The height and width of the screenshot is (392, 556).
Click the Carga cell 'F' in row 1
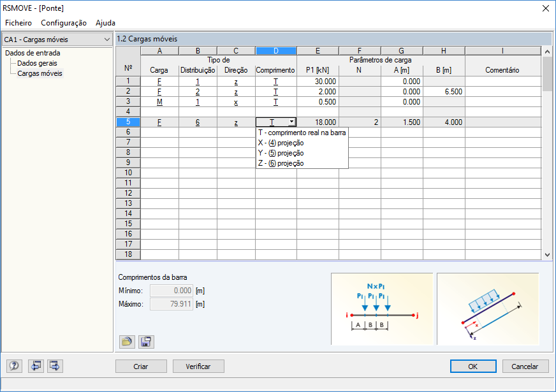point(159,81)
